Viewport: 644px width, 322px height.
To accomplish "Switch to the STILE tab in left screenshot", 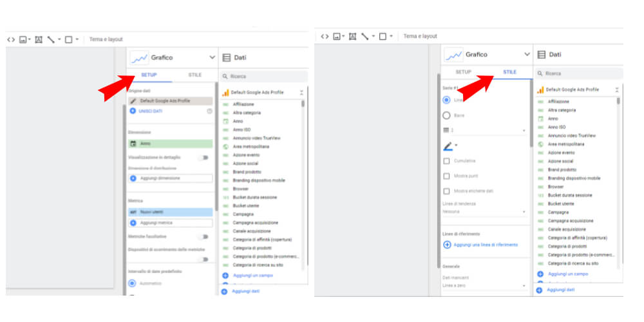I will pos(194,75).
